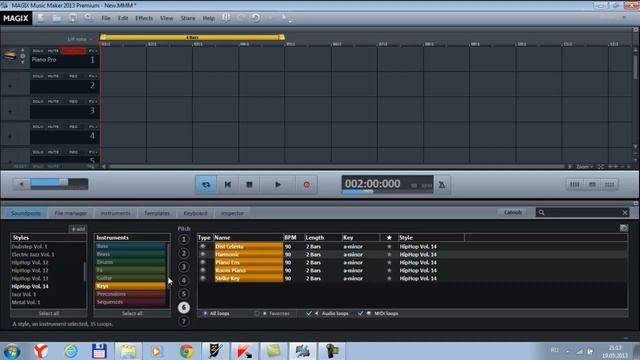Screen dimensions: 640x360
Task: Click the play transport button
Action: point(278,184)
